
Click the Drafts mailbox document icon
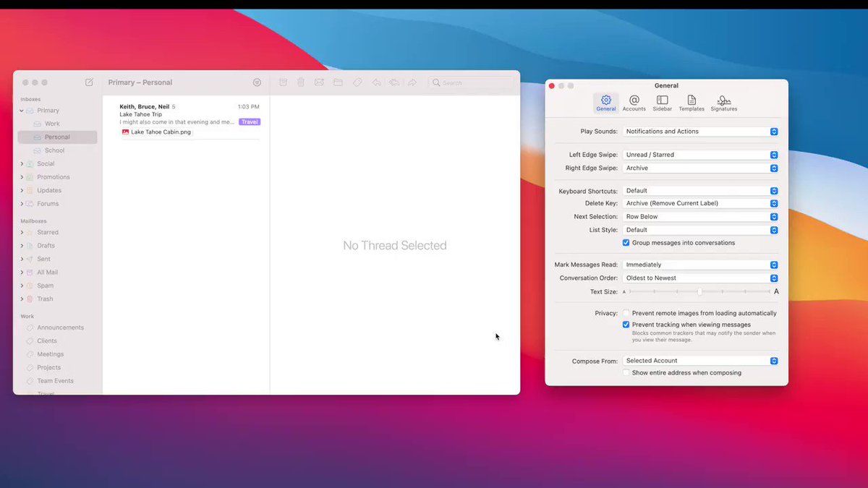click(30, 246)
